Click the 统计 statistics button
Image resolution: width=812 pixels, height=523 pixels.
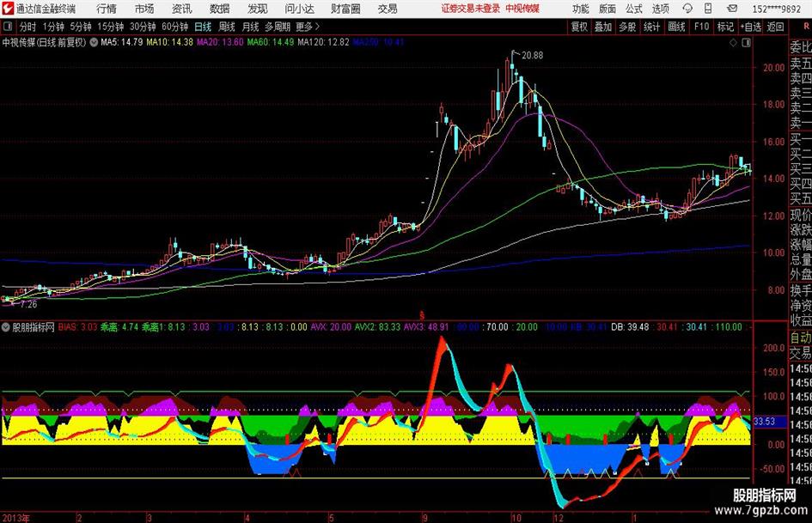tap(651, 27)
